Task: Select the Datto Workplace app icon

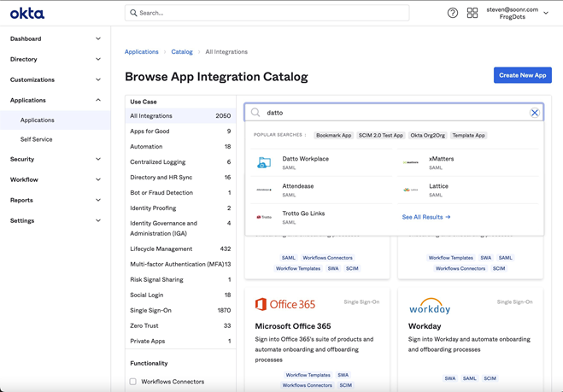Action: click(x=264, y=162)
